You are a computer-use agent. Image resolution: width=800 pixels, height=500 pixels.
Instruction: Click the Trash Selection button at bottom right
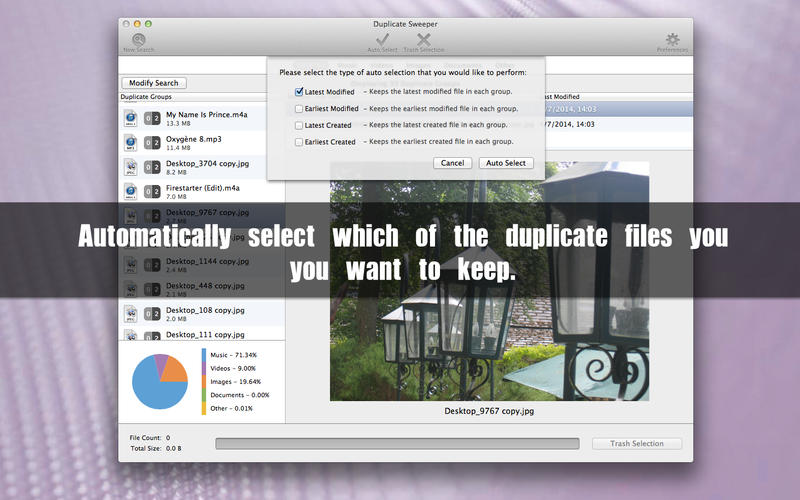point(636,443)
